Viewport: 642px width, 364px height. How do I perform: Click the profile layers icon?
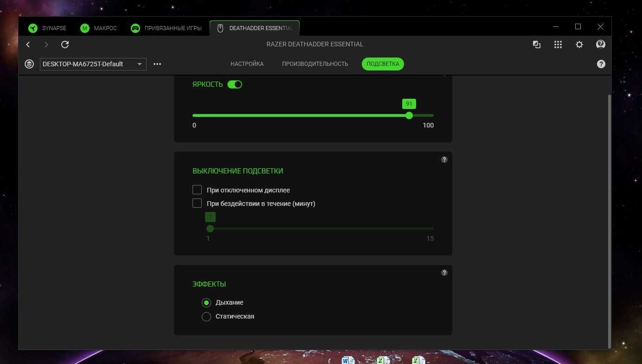[29, 64]
